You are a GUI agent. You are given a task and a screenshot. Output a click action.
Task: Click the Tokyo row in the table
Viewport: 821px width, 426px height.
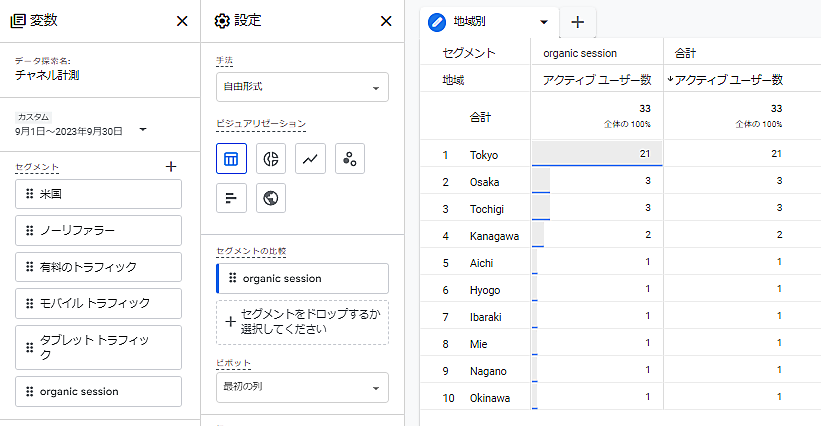click(x=485, y=154)
